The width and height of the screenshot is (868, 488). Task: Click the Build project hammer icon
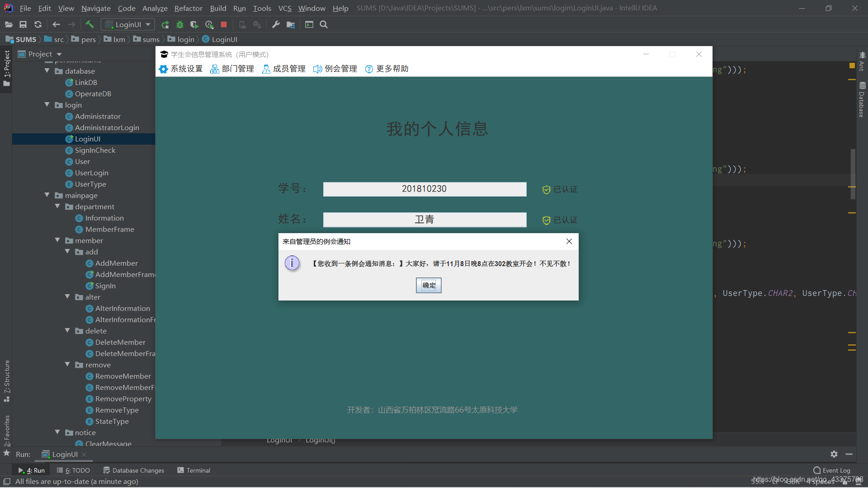tap(90, 24)
